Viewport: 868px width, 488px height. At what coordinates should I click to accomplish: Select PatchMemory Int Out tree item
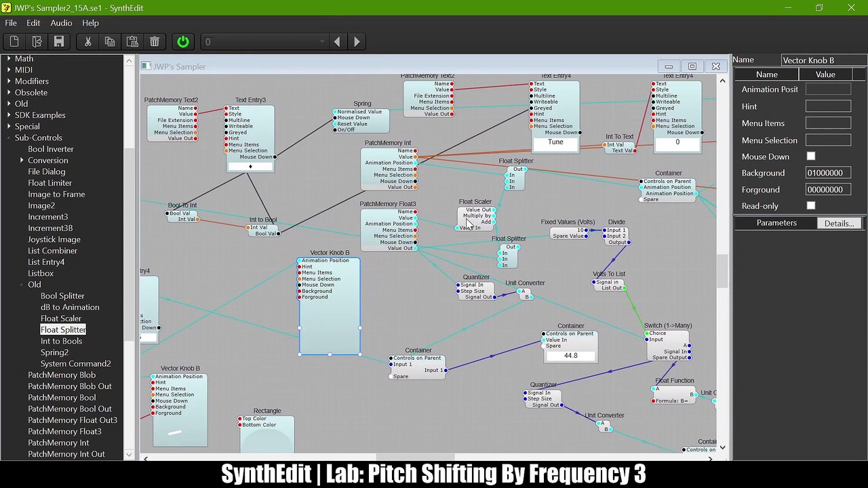(66, 454)
